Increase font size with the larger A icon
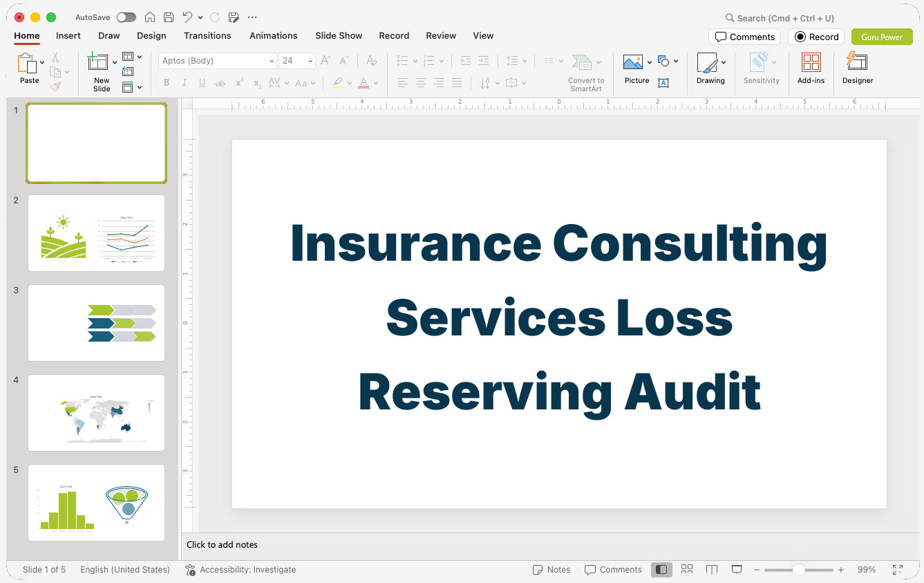This screenshot has height=583, width=924. [326, 61]
